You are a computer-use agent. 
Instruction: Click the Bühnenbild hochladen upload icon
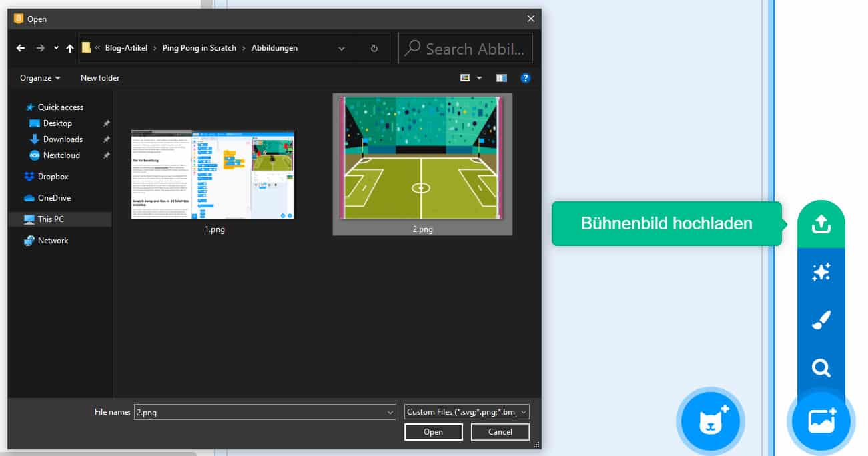(x=821, y=223)
